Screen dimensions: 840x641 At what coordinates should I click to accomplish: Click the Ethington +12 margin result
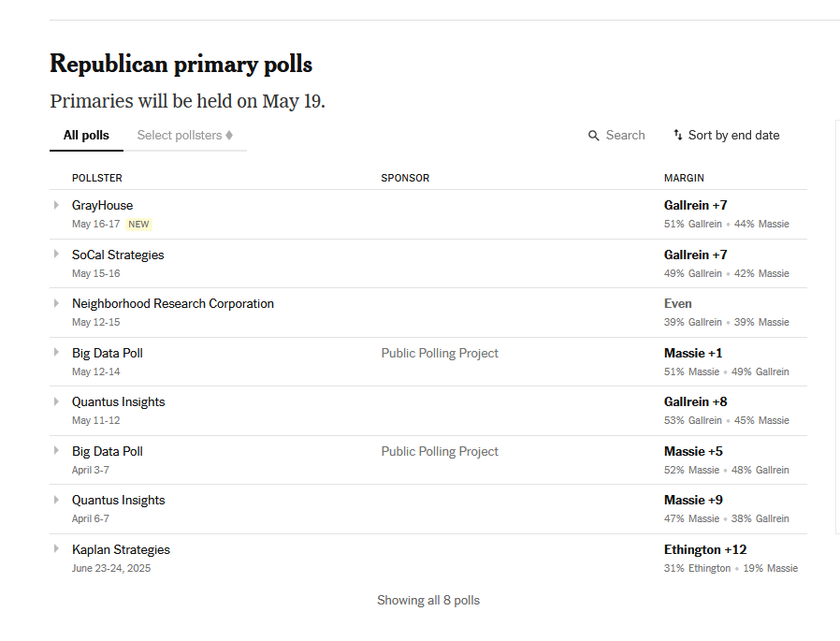(705, 550)
